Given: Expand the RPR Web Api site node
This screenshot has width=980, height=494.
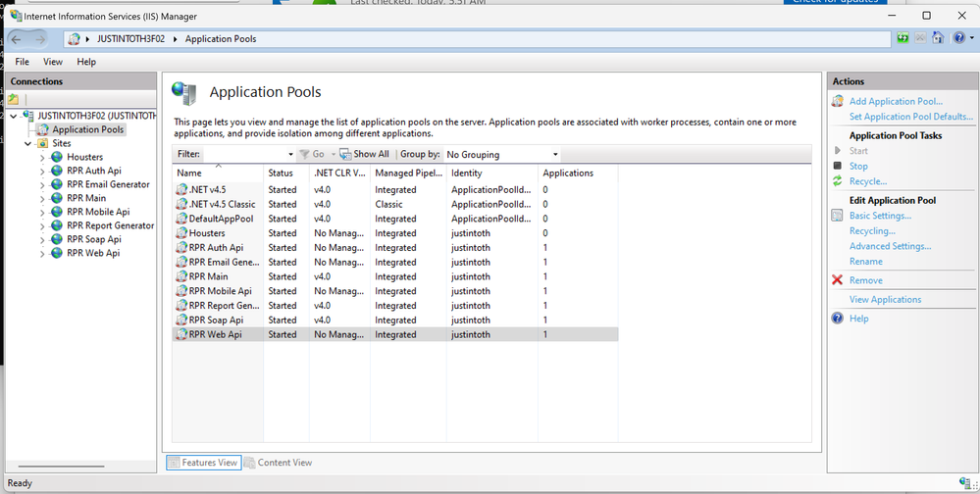Looking at the screenshot, I should (42, 253).
